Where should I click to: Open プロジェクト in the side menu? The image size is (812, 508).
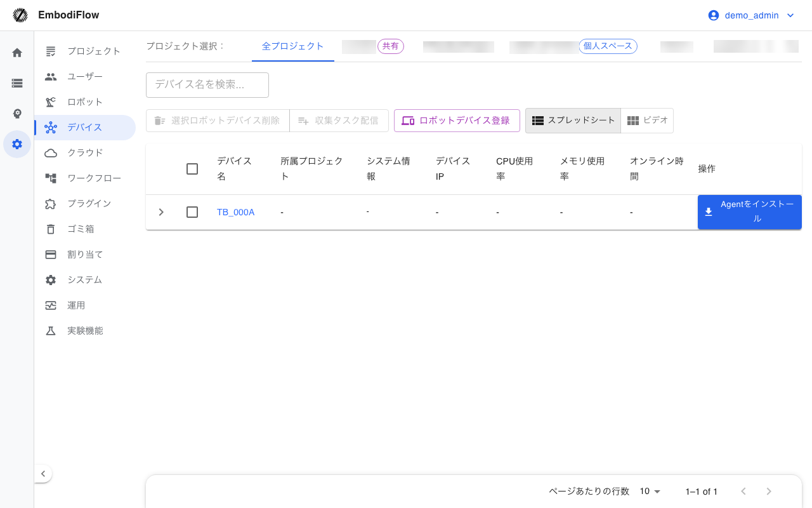(x=85, y=51)
